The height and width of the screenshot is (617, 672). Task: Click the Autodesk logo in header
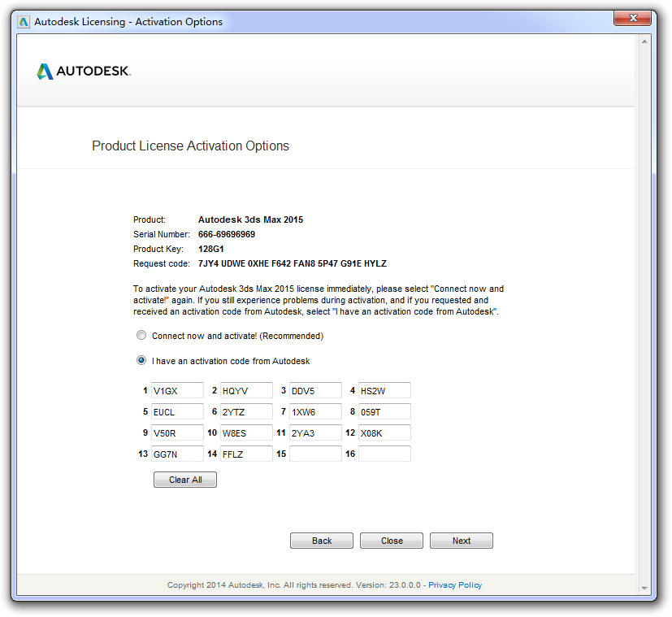84,72
